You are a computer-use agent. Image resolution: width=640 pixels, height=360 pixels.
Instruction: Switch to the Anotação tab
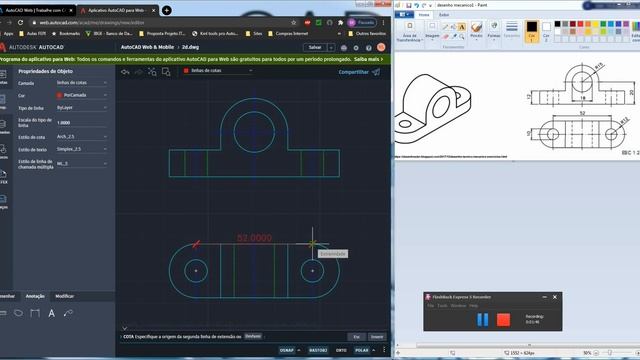point(35,296)
